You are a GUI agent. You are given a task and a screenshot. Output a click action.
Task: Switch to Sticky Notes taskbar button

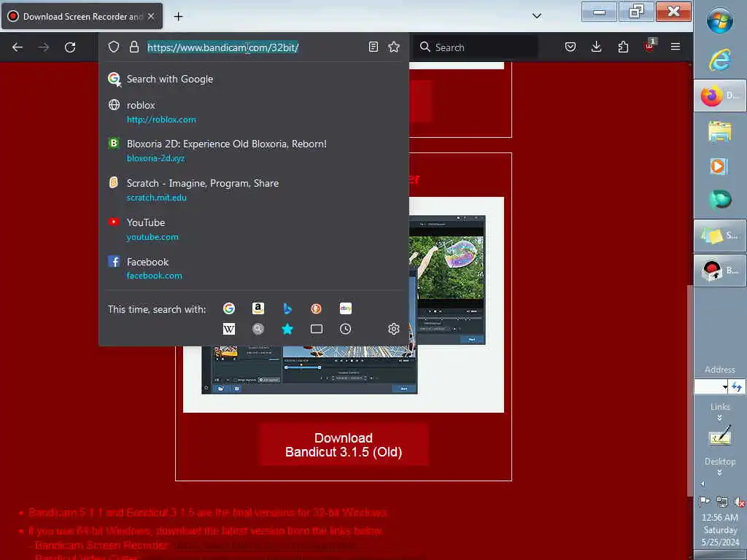(720, 236)
